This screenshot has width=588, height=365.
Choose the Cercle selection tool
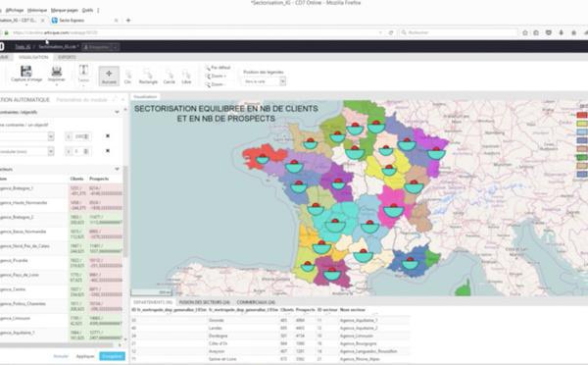(x=170, y=77)
